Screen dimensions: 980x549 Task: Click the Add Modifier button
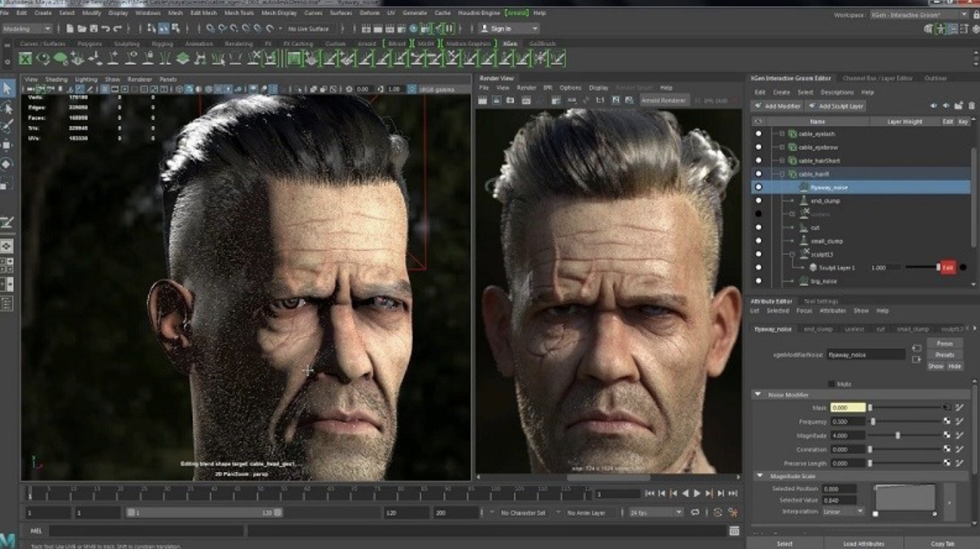click(x=777, y=106)
